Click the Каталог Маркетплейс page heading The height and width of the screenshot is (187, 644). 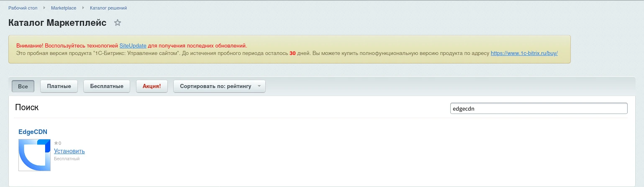tap(57, 23)
